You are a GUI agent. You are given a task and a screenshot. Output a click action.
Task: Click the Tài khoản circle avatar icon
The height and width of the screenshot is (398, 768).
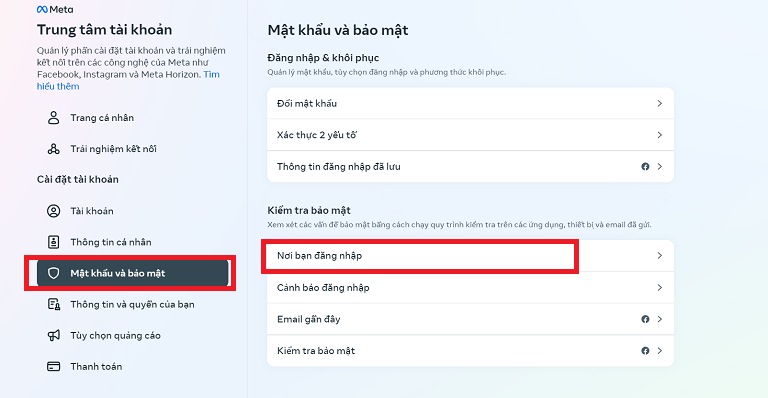[53, 211]
